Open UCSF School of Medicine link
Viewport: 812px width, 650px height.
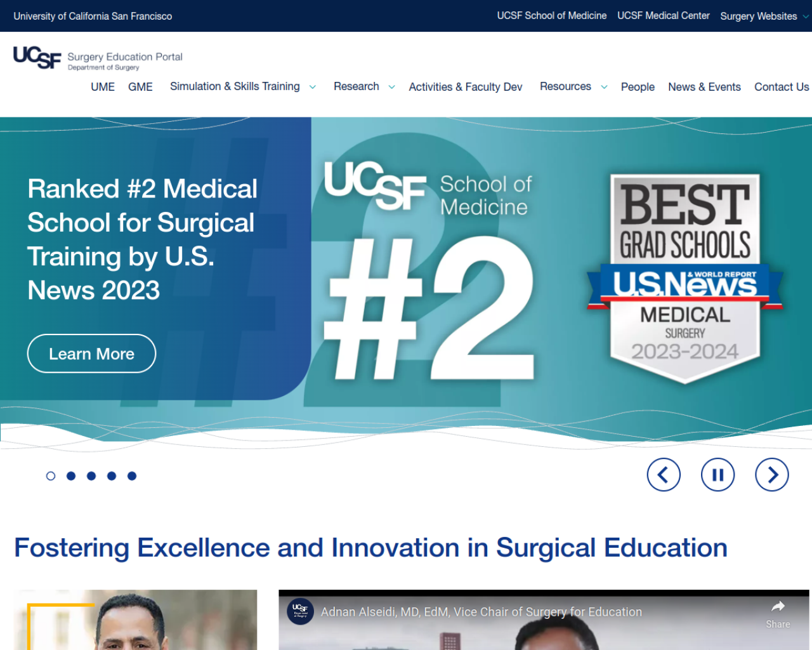pyautogui.click(x=552, y=15)
